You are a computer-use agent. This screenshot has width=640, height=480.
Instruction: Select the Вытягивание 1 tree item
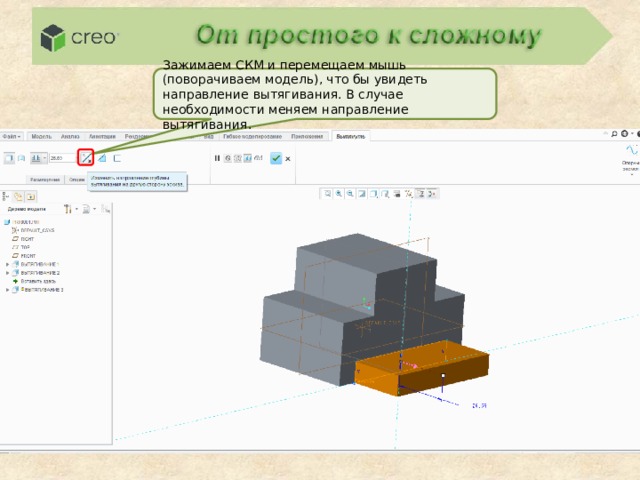(36, 264)
